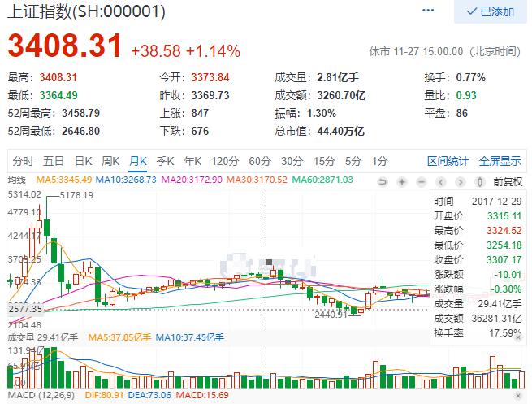Switch to the 60分 tab
This screenshot has height=404, width=532.
(260, 161)
